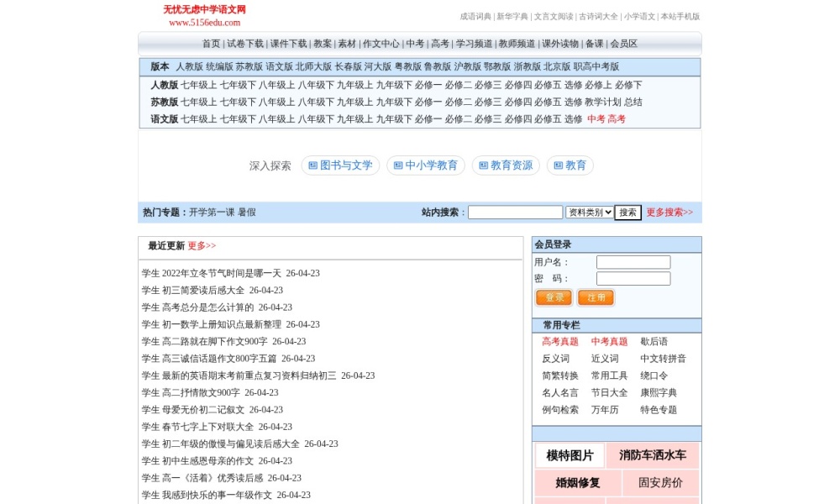Open article 高二抒情散文900字
The image size is (840, 504).
point(201,392)
